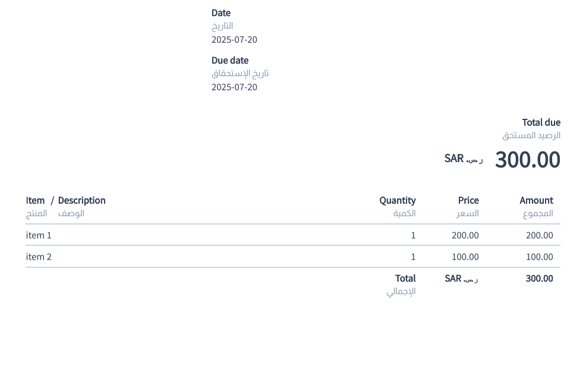The image size is (586, 392).
Task: Select the item 2 row name
Action: coord(39,257)
